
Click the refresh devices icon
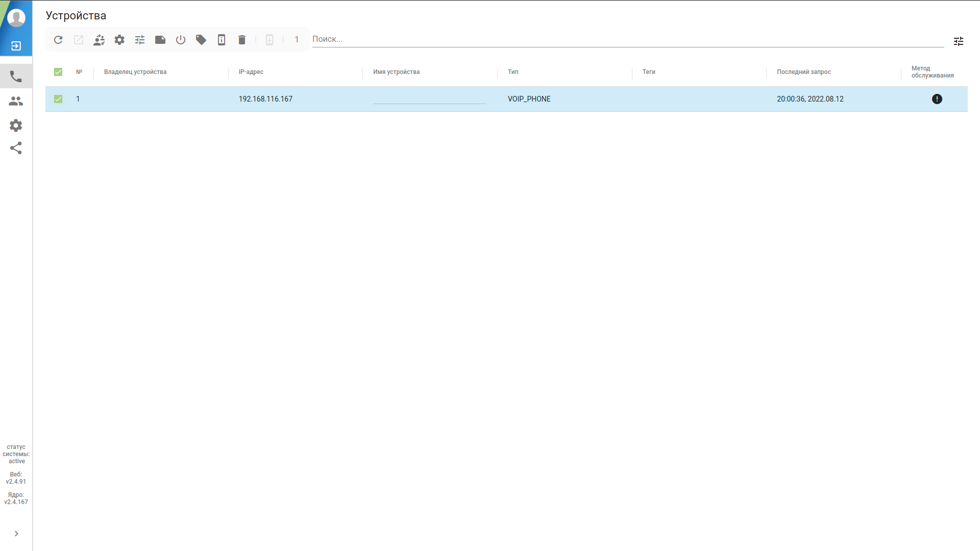click(x=58, y=40)
